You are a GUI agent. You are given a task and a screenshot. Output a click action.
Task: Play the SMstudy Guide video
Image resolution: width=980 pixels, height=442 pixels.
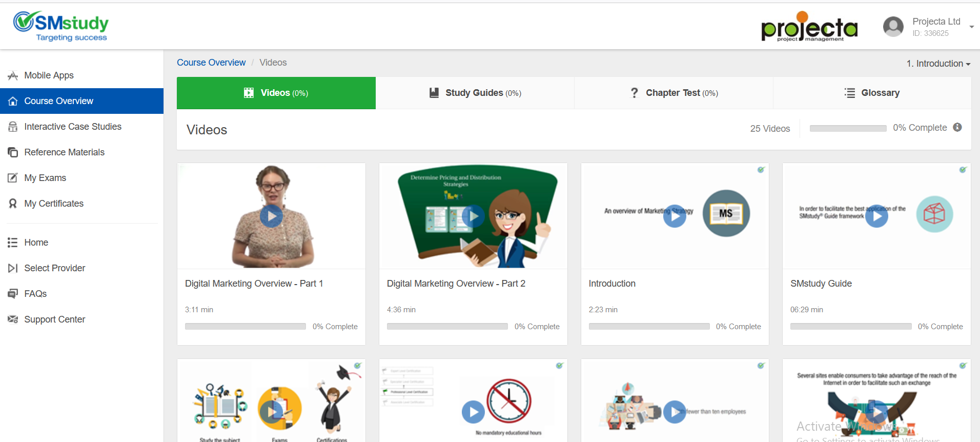point(876,216)
